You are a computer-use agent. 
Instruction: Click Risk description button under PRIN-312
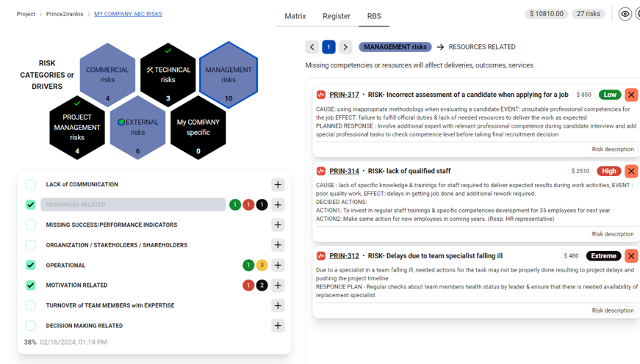pyautogui.click(x=613, y=310)
